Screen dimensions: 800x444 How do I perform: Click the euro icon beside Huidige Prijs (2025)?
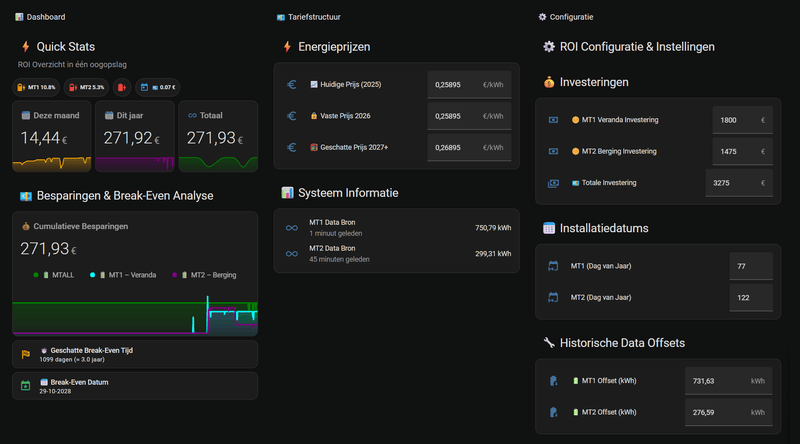click(292, 85)
